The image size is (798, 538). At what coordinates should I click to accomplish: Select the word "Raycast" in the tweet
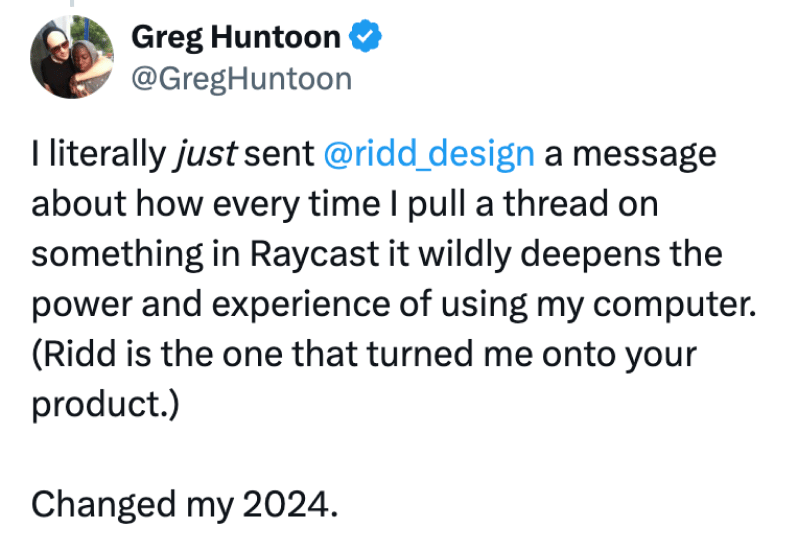pyautogui.click(x=315, y=253)
